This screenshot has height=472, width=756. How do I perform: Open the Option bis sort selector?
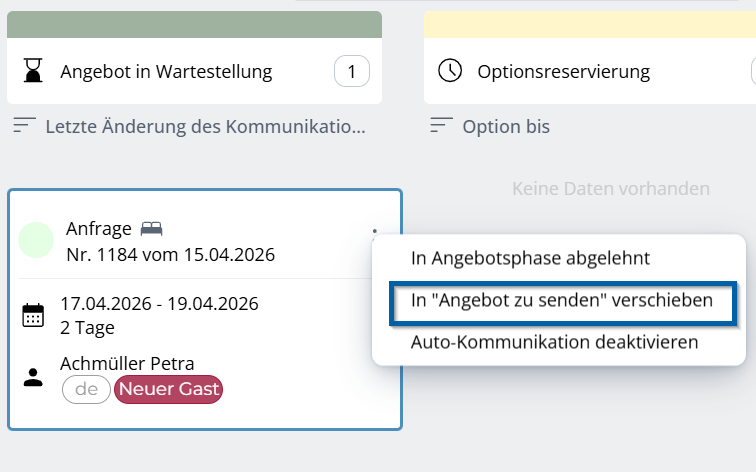505,127
